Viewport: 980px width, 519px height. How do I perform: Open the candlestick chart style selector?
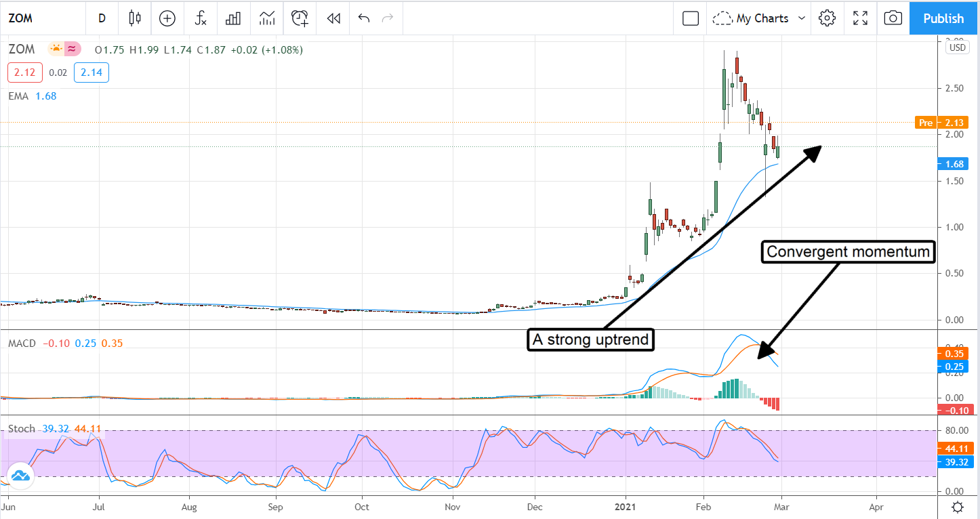point(135,18)
